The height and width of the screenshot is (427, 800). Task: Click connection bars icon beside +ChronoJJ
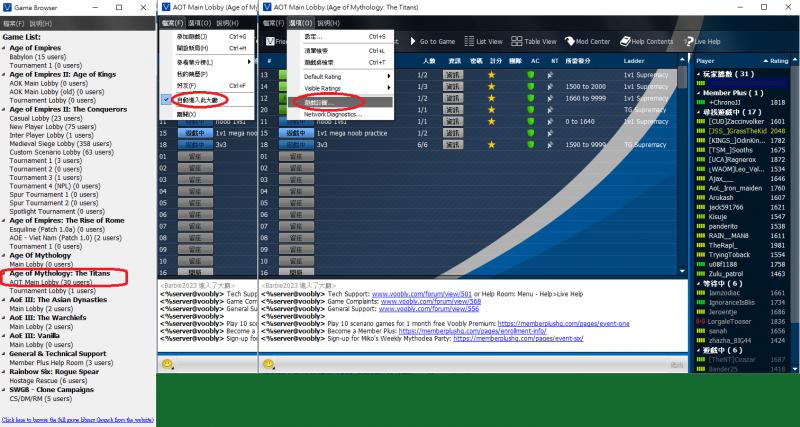pos(701,103)
